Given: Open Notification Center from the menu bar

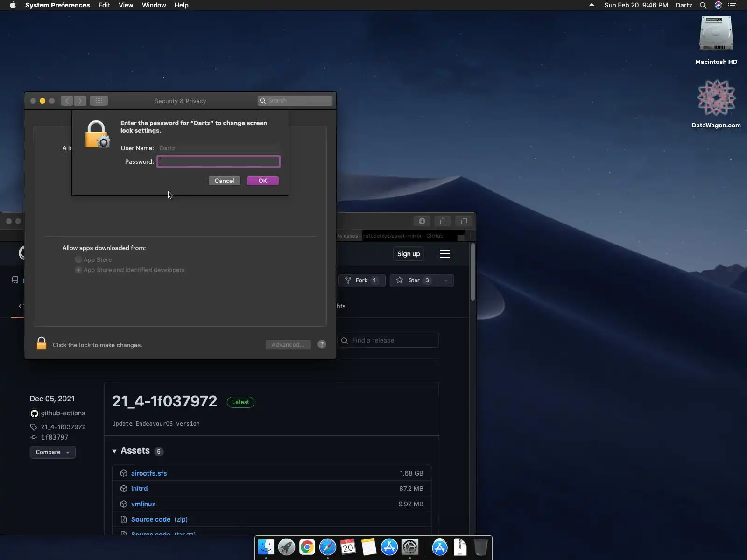Looking at the screenshot, I should [x=732, y=5].
